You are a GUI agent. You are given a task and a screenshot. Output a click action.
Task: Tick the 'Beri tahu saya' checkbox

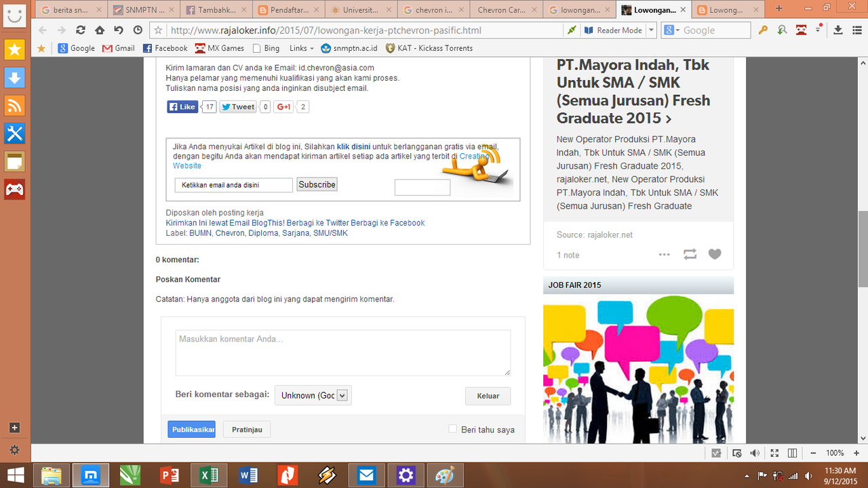click(453, 428)
